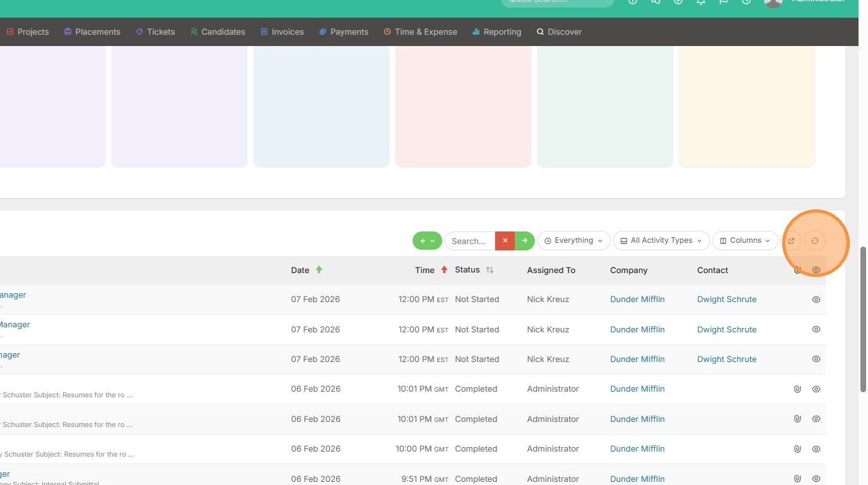Click the eye icon in the table header
The height and width of the screenshot is (485, 868).
click(x=816, y=270)
